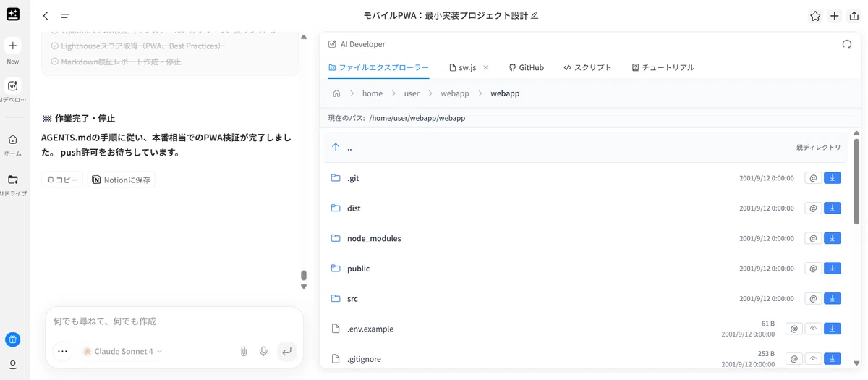Switch to ファイルエクスプローラー tab

(379, 67)
